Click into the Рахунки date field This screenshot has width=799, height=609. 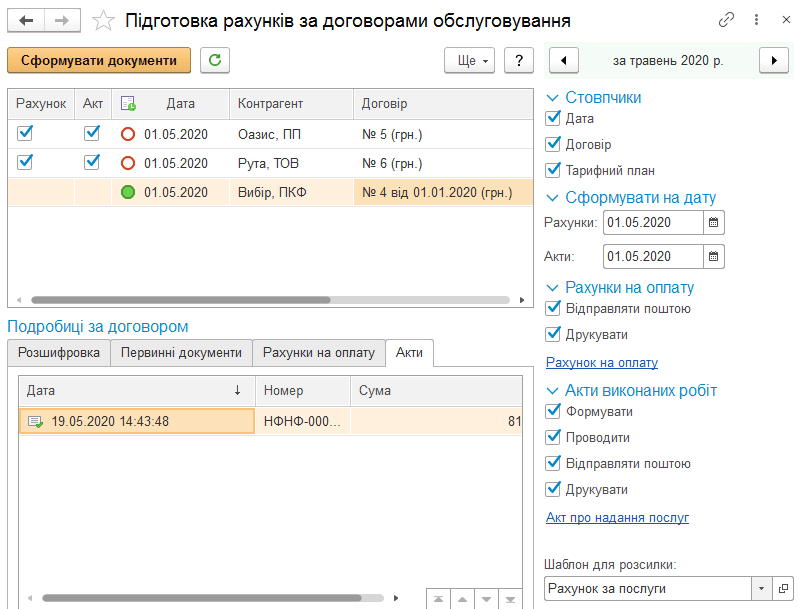(653, 222)
